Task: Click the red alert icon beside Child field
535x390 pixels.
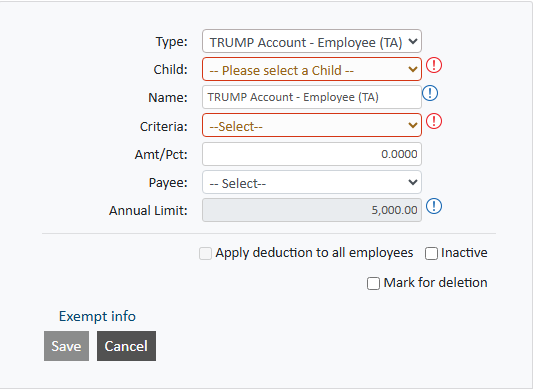Action: (434, 65)
